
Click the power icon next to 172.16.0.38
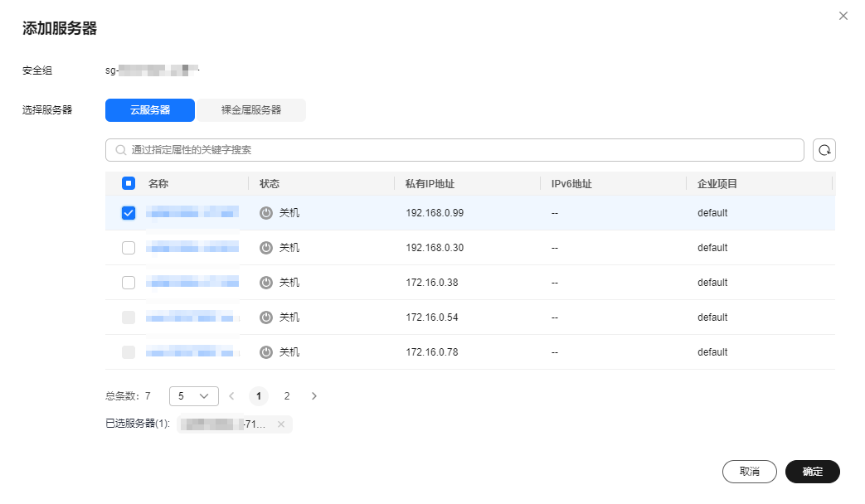point(266,282)
